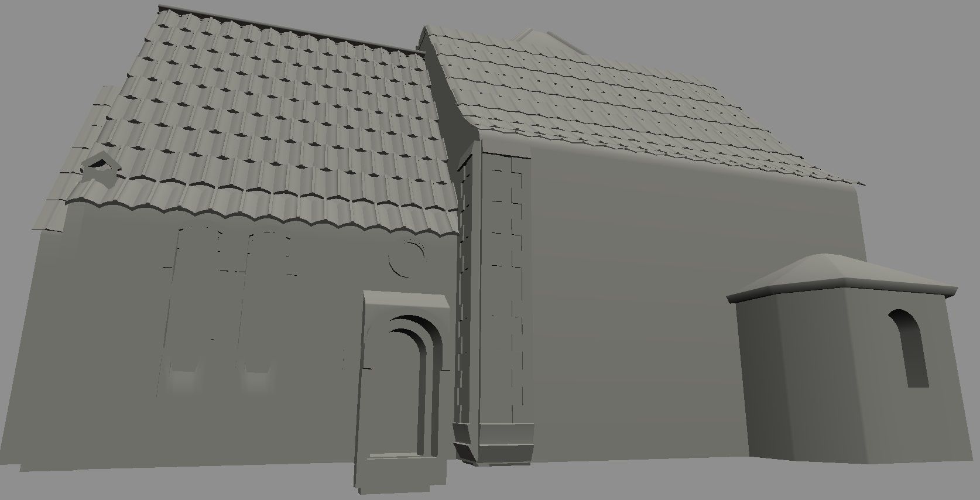
Task: Click the arched window on small annex
Action: [x=909, y=348]
